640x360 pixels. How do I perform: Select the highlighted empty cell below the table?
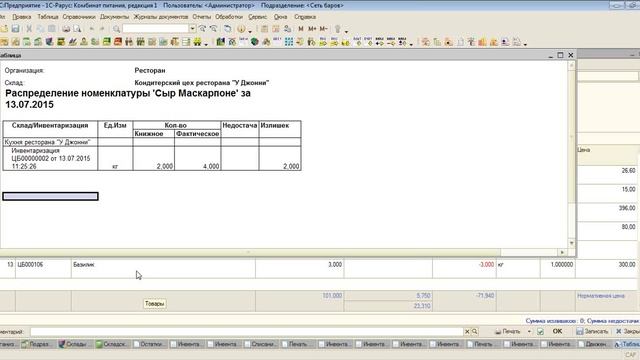pyautogui.click(x=50, y=196)
